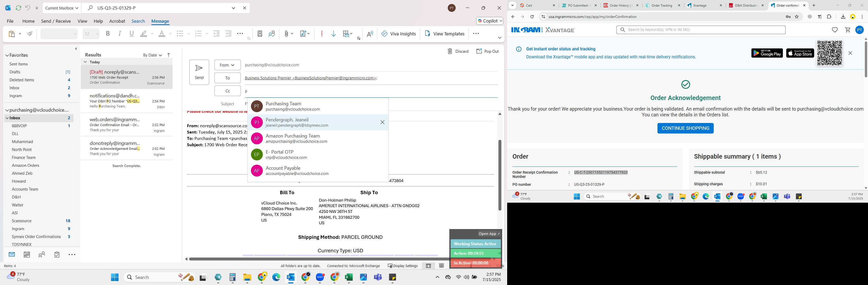This screenshot has width=868, height=285.
Task: Click into the Cc recipient field
Action: pyautogui.click(x=371, y=91)
